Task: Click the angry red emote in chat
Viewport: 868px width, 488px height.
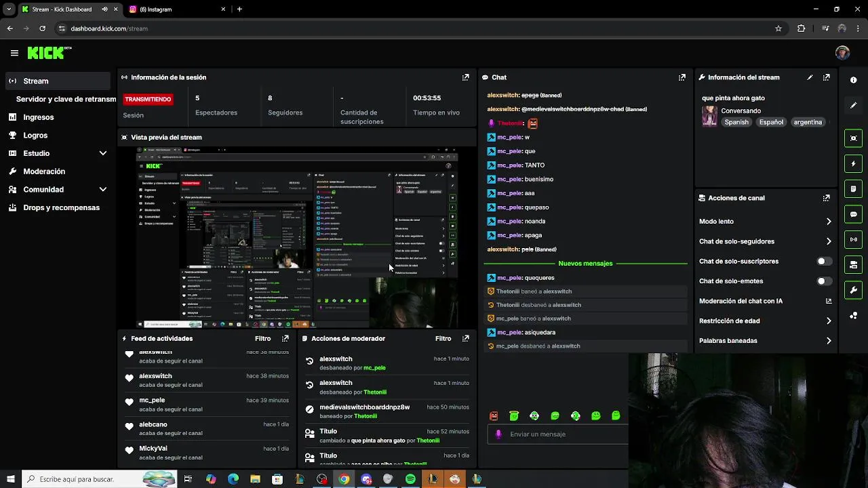Action: [494, 415]
